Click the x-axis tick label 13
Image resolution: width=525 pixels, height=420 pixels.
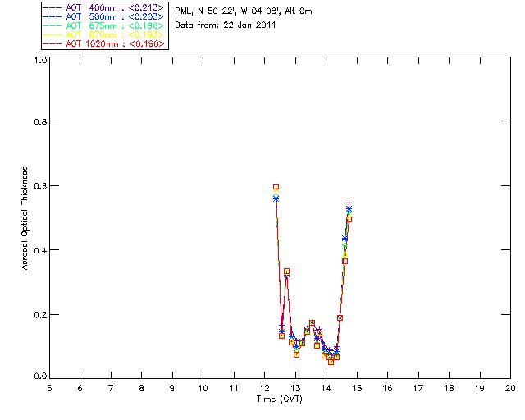(295, 388)
